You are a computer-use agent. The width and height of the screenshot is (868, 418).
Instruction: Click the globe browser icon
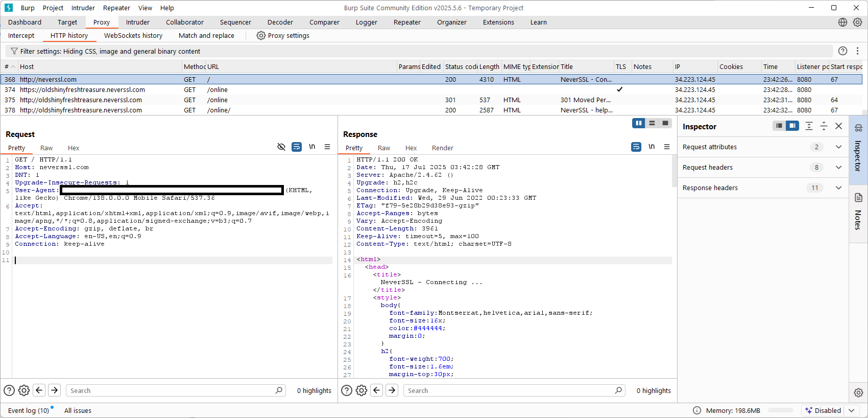point(842,22)
